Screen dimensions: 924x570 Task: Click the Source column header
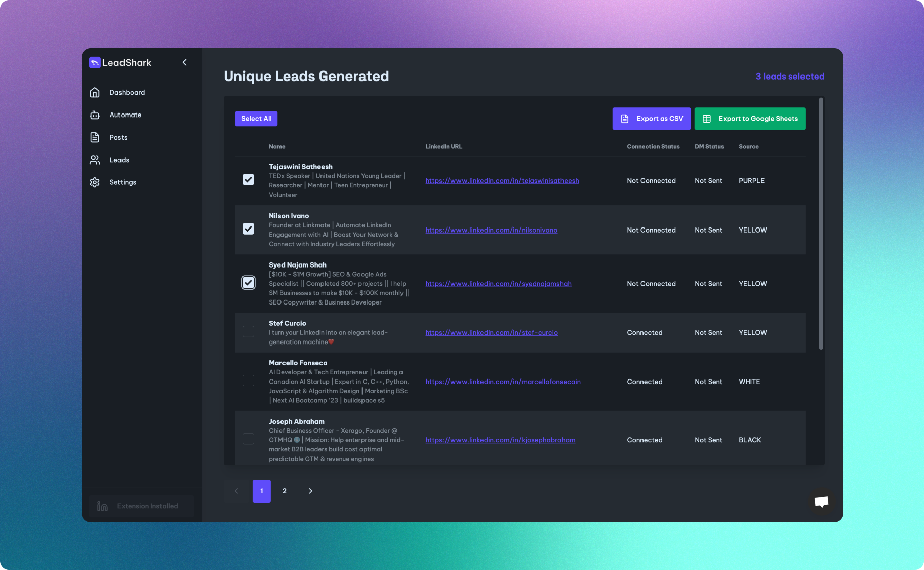[x=748, y=147]
